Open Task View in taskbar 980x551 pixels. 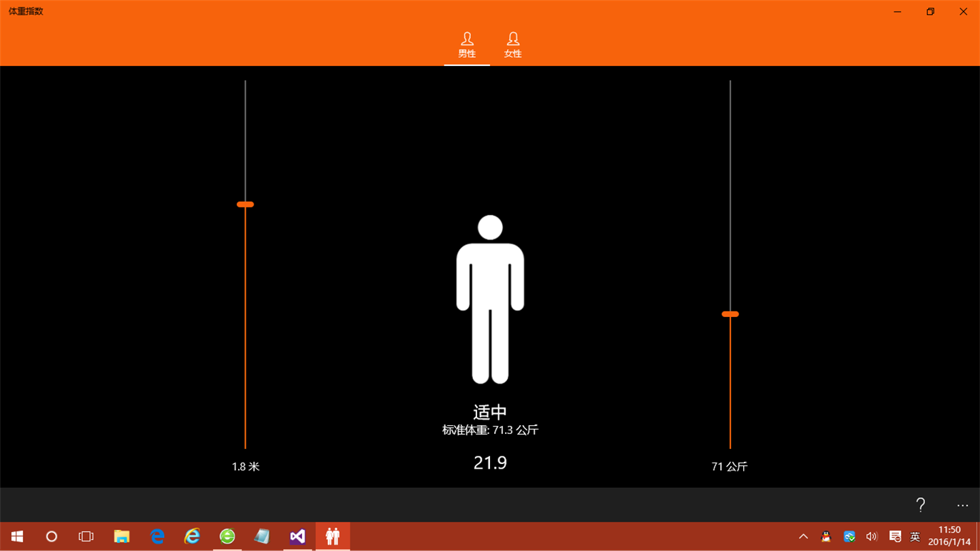pyautogui.click(x=86, y=537)
